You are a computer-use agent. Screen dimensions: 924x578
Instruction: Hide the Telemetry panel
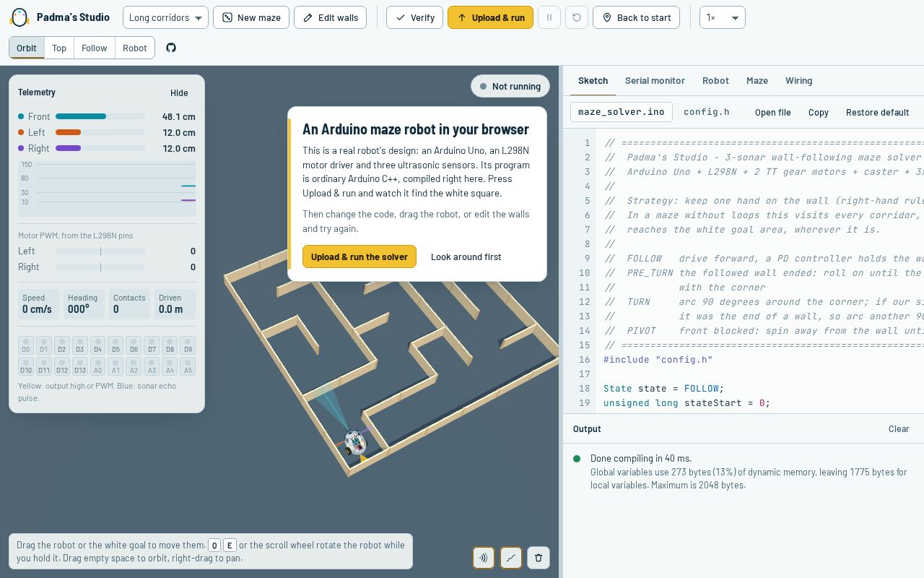179,92
